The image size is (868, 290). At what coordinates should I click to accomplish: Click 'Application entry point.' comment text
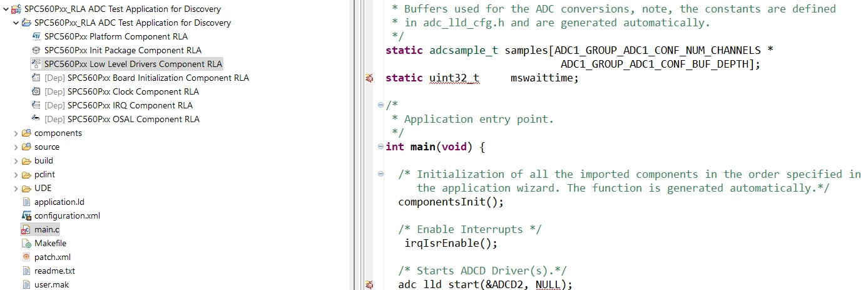click(479, 119)
